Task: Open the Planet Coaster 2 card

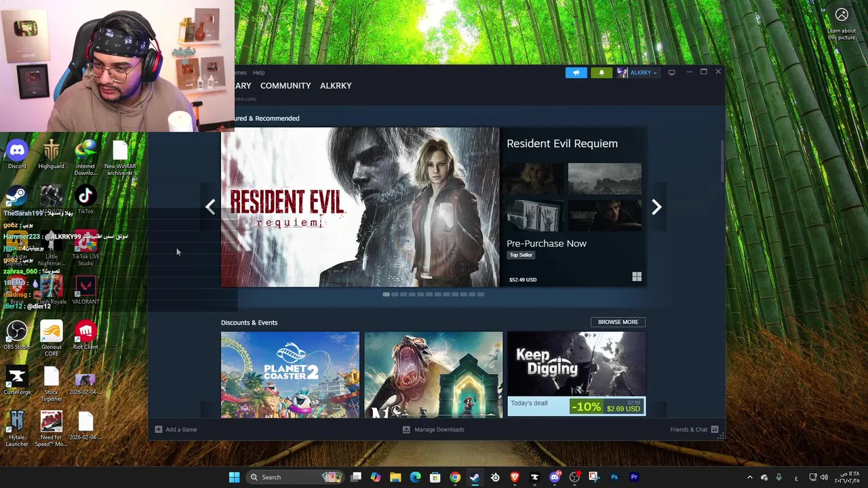Action: click(290, 374)
